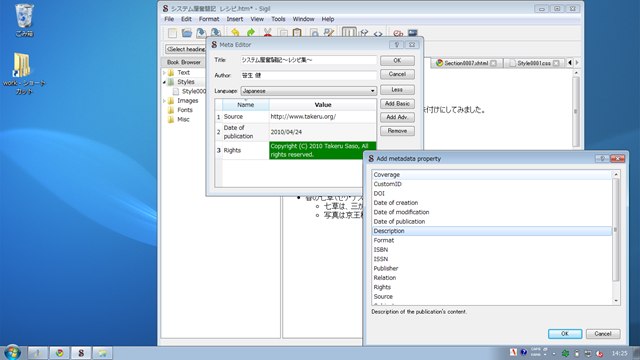Click the Sigil icon in the taskbar

click(x=81, y=353)
